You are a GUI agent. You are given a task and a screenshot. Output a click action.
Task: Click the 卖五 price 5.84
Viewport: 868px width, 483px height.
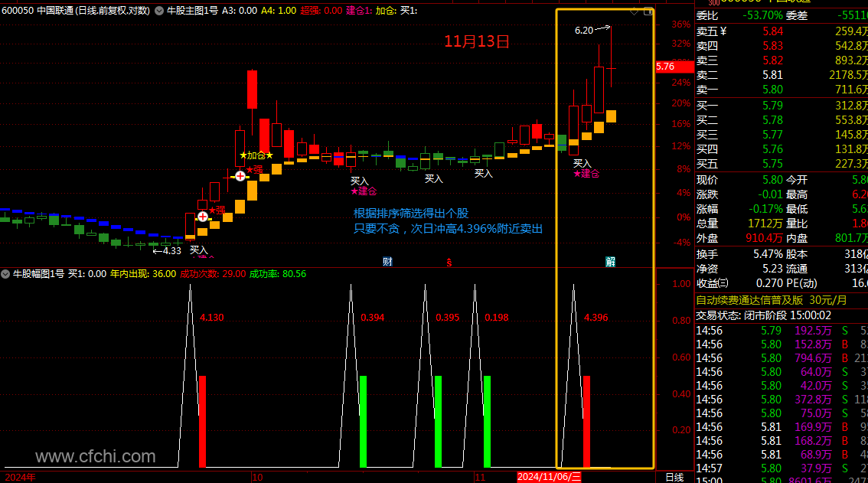[772, 31]
